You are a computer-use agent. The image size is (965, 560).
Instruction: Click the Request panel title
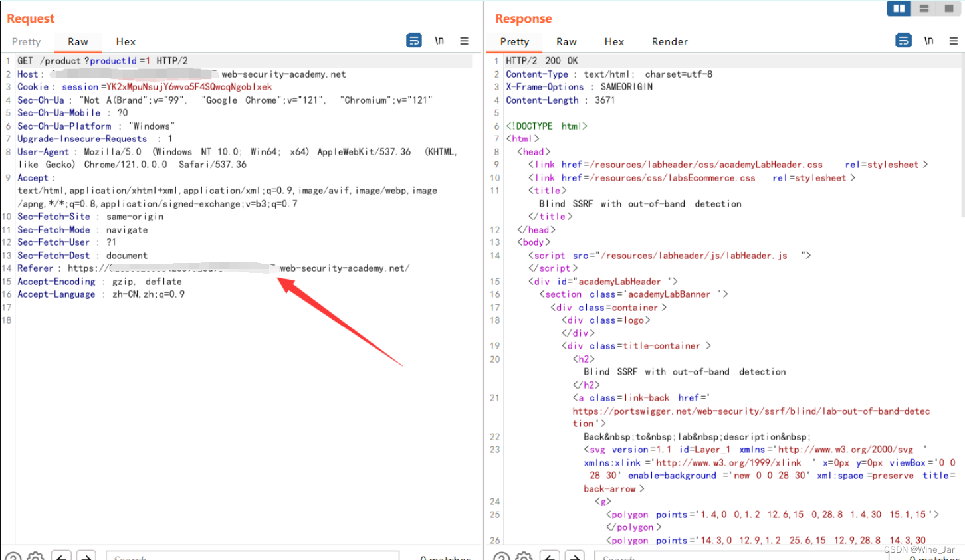(31, 19)
